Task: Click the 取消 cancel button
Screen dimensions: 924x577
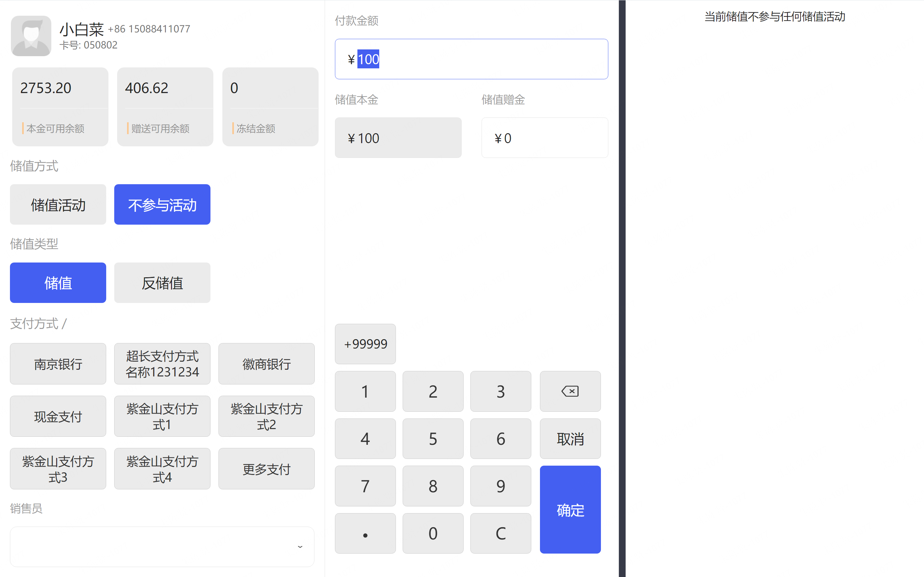Action: (x=570, y=438)
